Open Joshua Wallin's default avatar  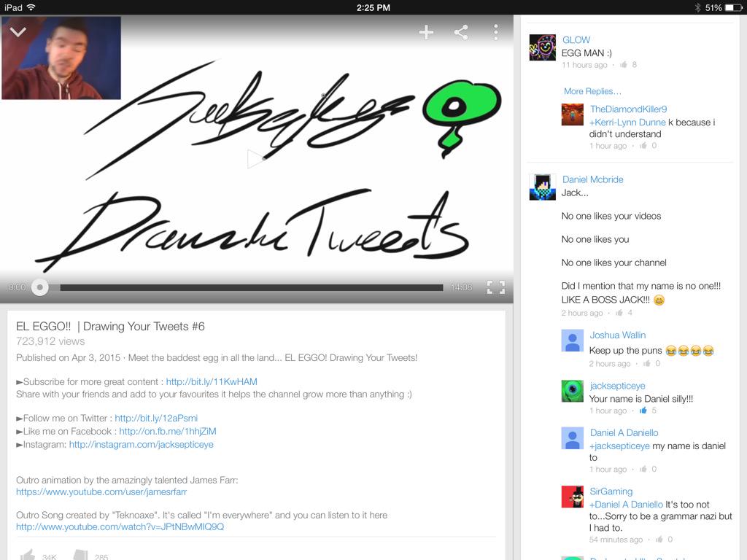[572, 341]
